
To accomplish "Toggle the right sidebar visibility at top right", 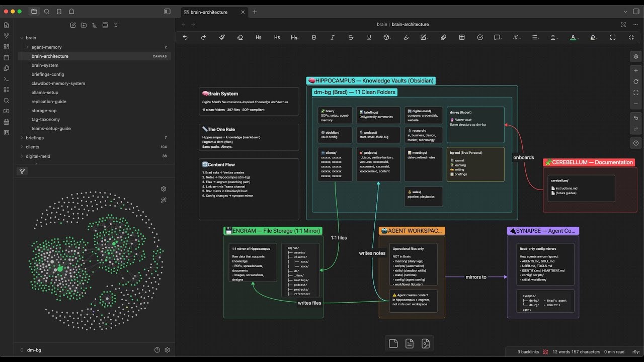I will point(636,11).
